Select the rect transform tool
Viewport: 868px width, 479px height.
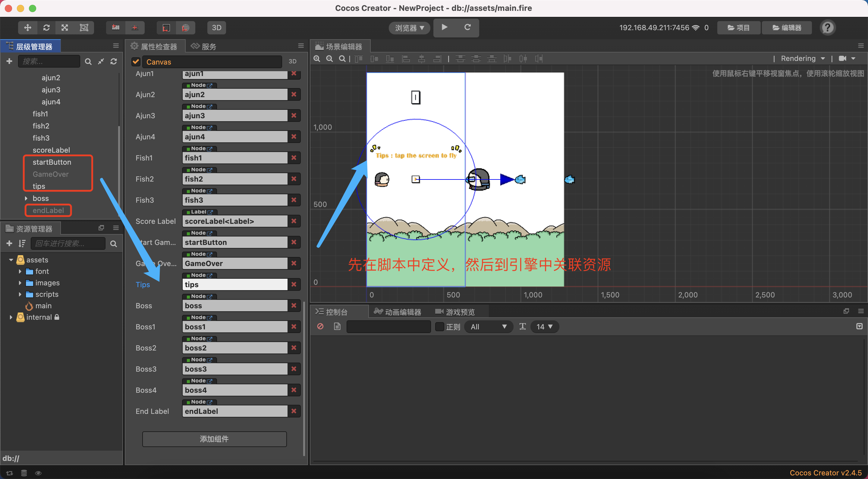84,28
